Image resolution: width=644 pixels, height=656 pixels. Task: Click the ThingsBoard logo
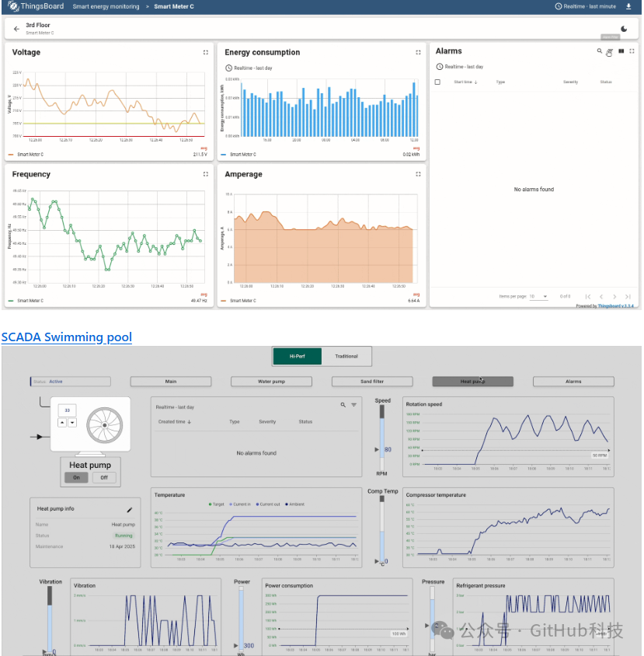tap(36, 6)
